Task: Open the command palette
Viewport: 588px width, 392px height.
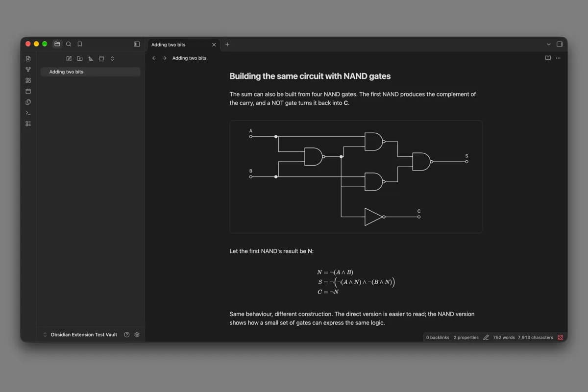Action: click(28, 113)
